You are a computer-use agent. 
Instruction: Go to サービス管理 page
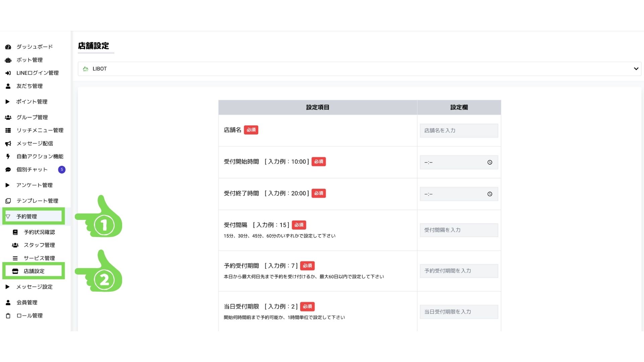coord(39,258)
